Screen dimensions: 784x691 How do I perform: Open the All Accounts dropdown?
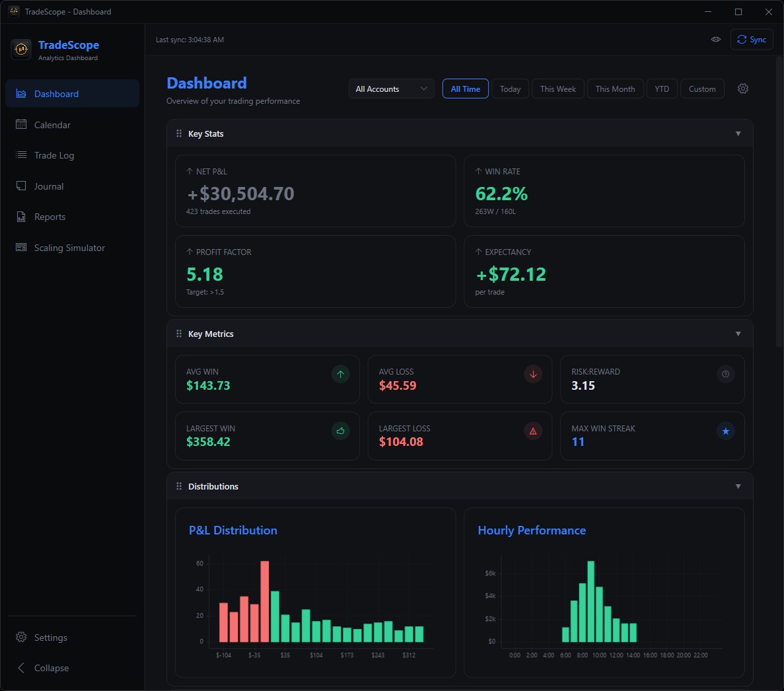[391, 89]
